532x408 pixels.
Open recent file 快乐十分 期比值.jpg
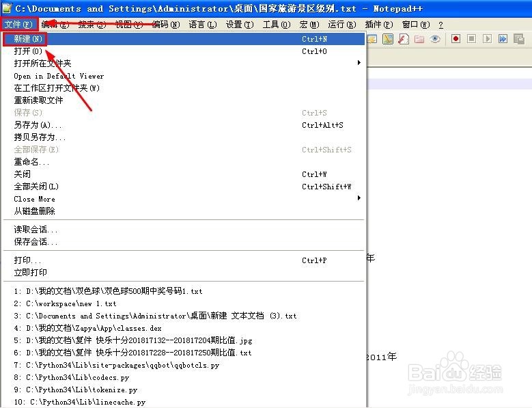point(184,340)
